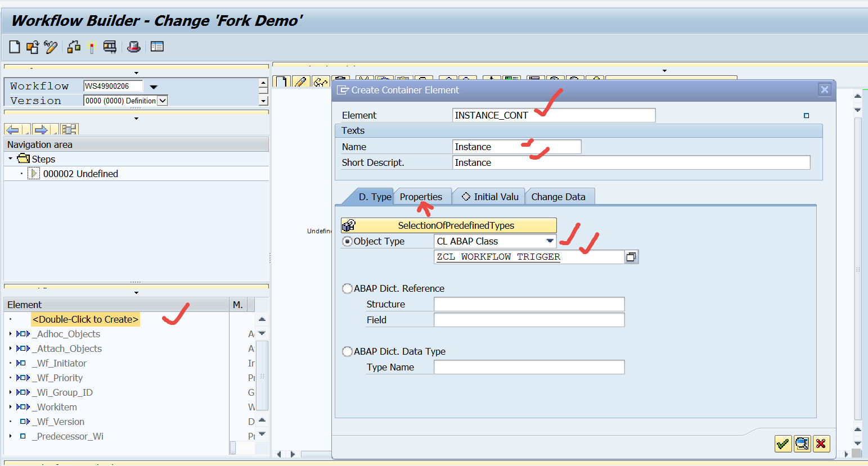868x466 pixels.
Task: Choose the ABAP Dict. Reference option
Action: click(x=347, y=288)
